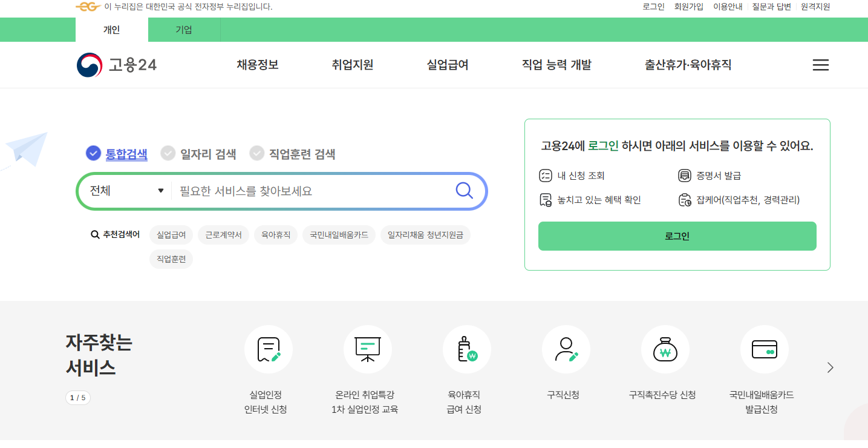Click the top 로그인 link
Screen dimensions: 868x448
(x=653, y=7)
